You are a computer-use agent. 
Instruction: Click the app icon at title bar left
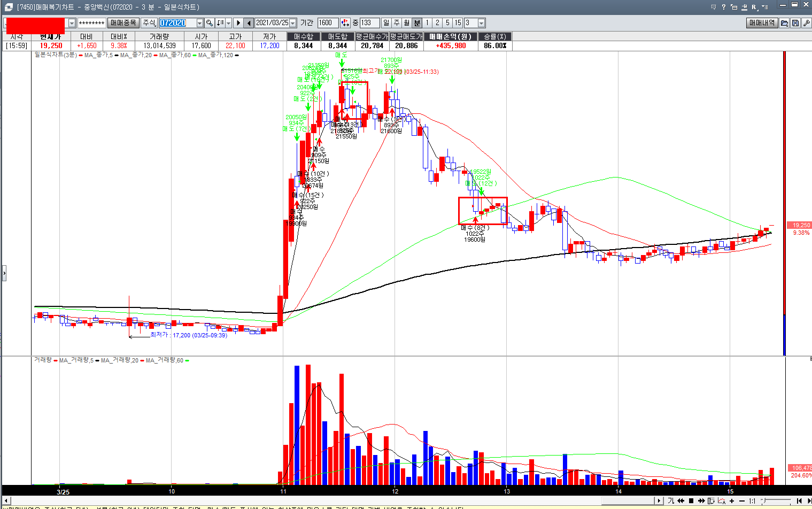click(8, 7)
